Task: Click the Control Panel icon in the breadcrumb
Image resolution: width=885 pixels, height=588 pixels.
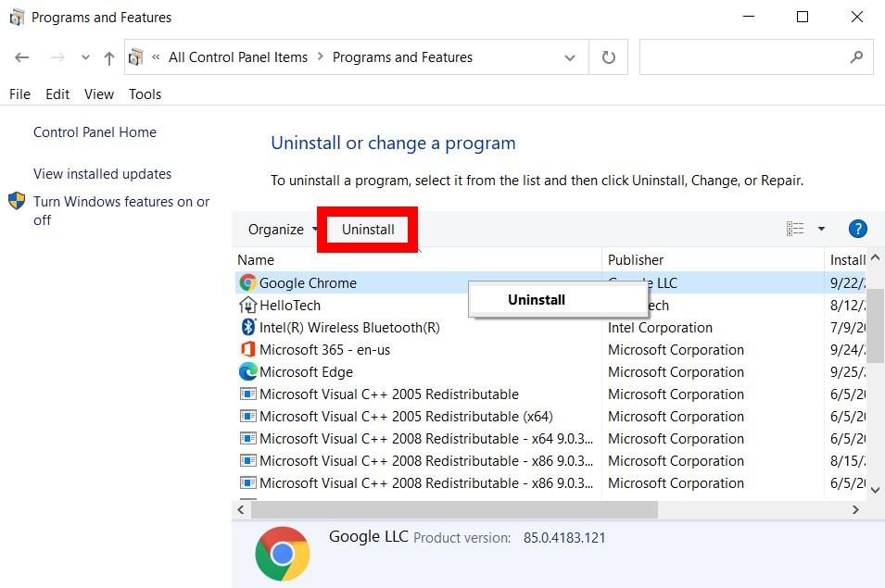Action: pyautogui.click(x=134, y=56)
